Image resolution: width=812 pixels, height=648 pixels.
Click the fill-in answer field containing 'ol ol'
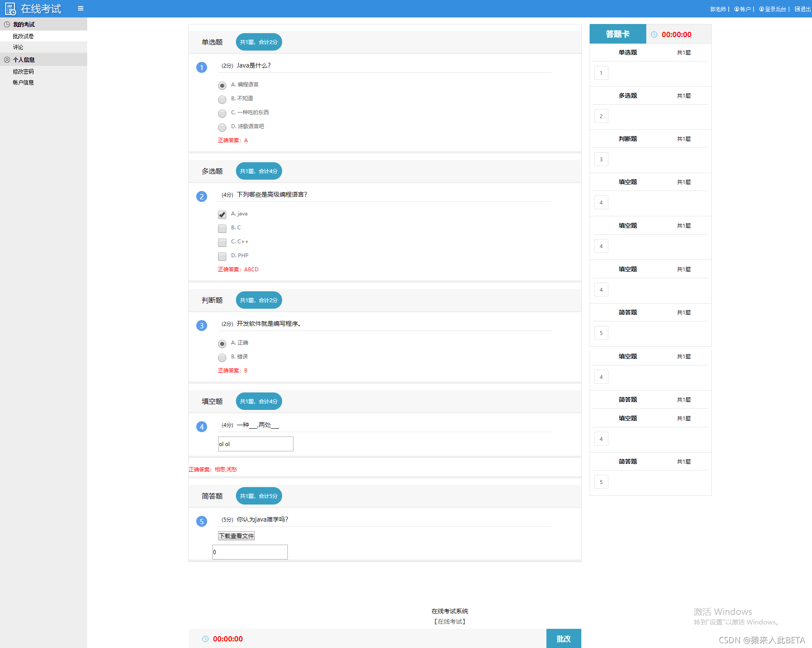[x=256, y=444]
